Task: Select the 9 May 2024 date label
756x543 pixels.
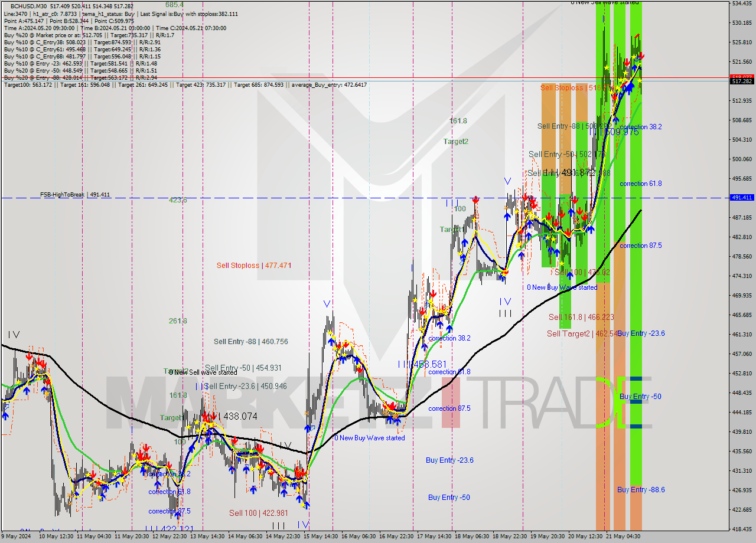Action: tap(17, 537)
